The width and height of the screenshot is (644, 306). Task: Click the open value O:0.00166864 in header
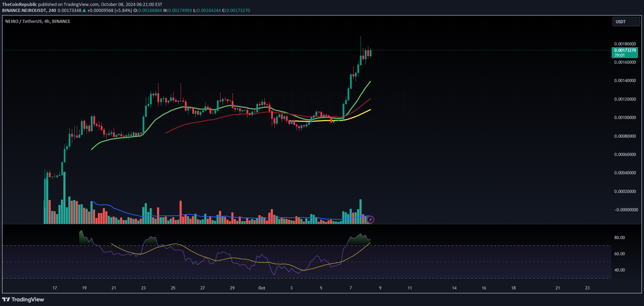coord(148,11)
